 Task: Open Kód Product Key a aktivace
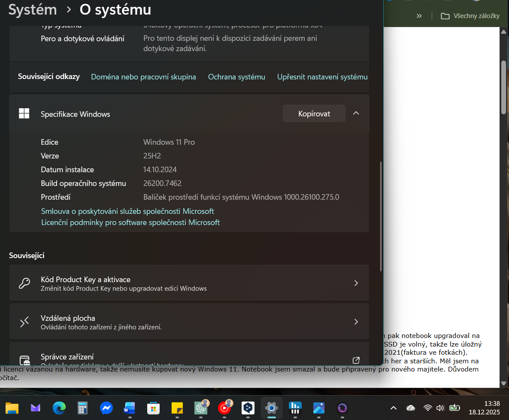(189, 283)
